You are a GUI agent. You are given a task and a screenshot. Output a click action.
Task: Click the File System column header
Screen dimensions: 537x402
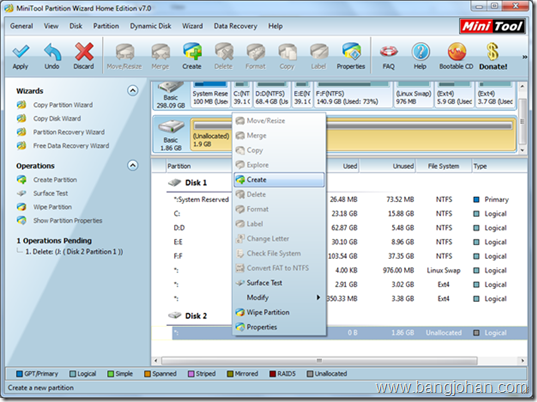[444, 166]
